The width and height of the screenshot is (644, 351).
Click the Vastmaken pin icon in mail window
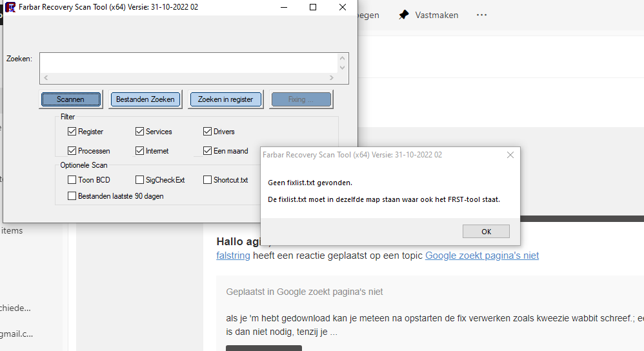point(404,15)
